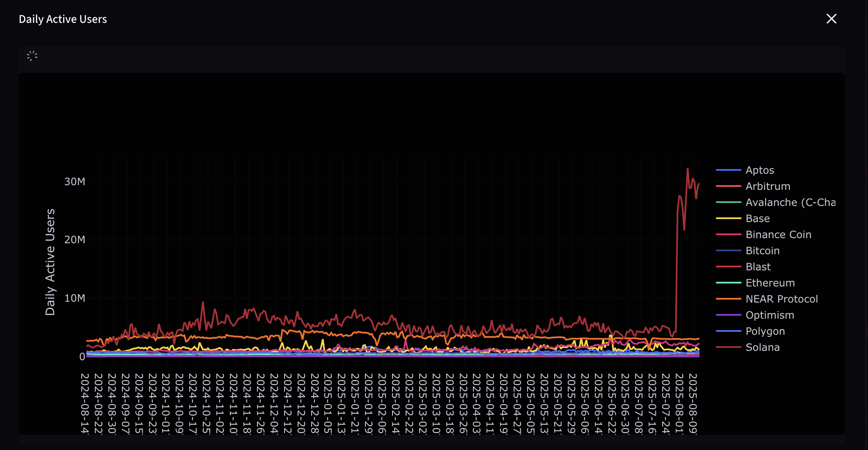Click the loading spinner icon
This screenshot has width=868, height=450.
(33, 56)
